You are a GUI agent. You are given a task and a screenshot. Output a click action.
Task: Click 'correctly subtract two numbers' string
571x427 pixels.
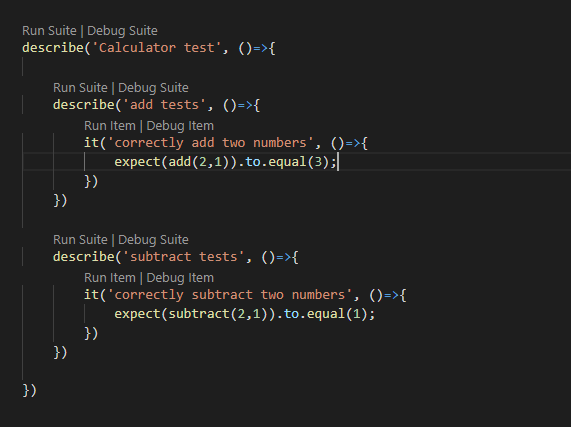tap(230, 295)
